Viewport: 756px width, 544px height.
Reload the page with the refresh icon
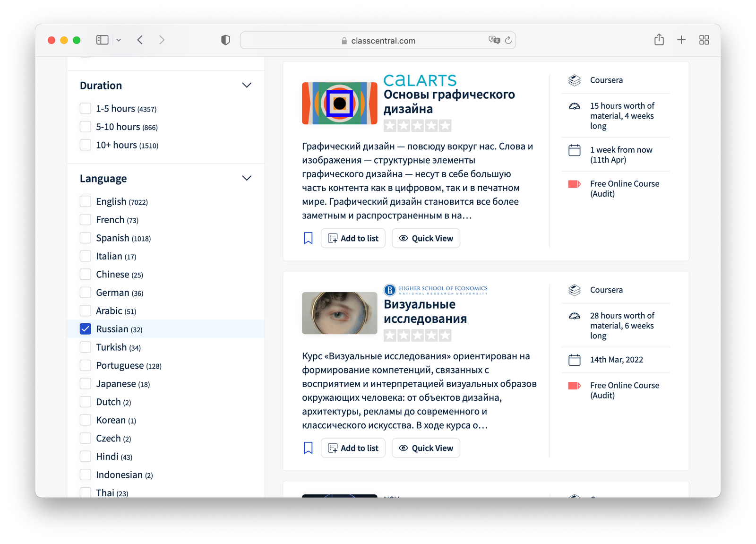(508, 41)
